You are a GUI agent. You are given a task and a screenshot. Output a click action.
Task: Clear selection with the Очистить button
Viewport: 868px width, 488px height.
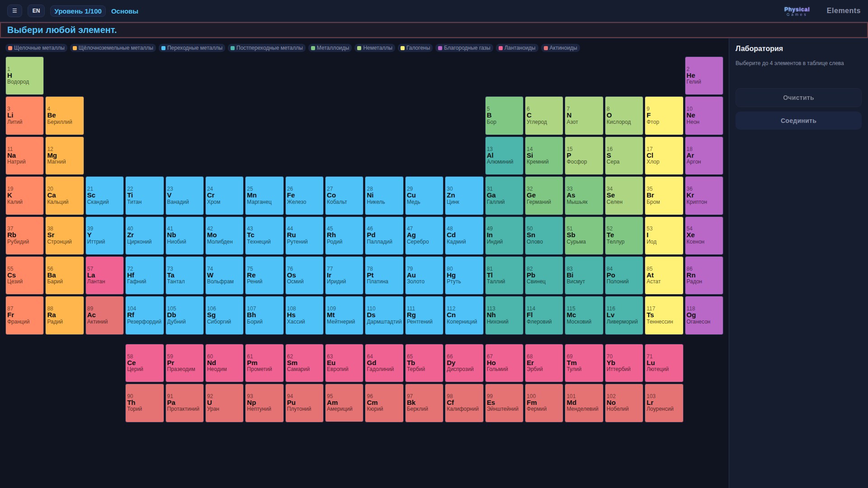coord(798,98)
